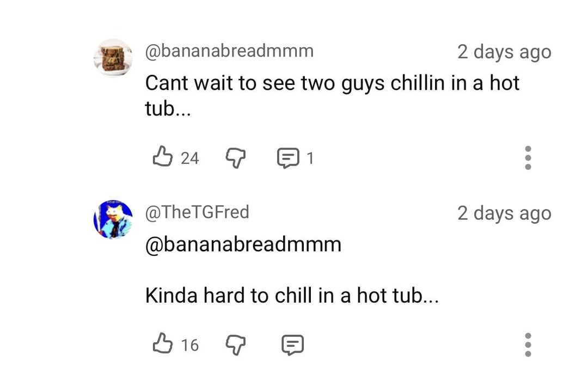Click the @bananabreadmmm mention inside Fred's reply
Screen dimensions: 588x375
(x=243, y=244)
